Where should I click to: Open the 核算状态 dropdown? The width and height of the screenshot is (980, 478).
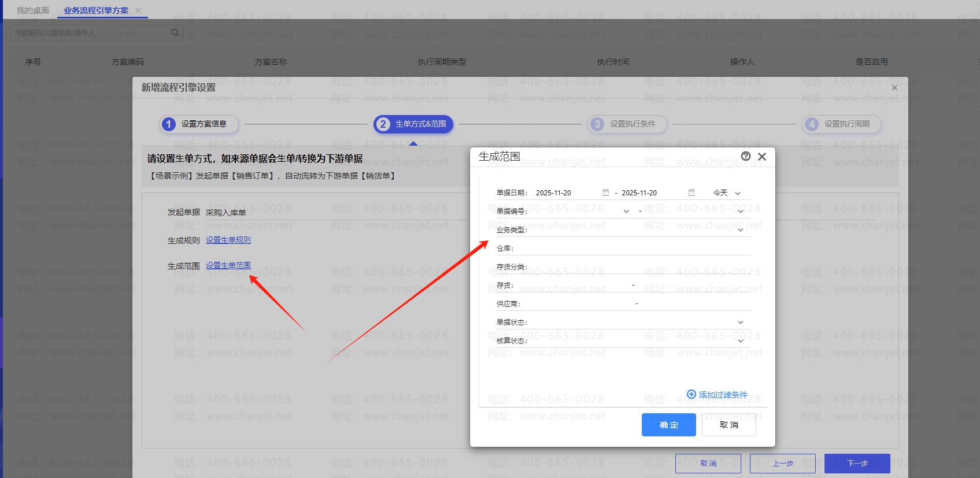[x=741, y=341]
